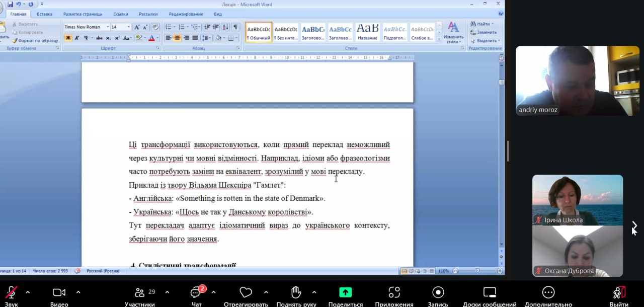The width and height of the screenshot is (644, 307).
Task: Open the Рецензирование ribbon tab
Action: click(186, 14)
